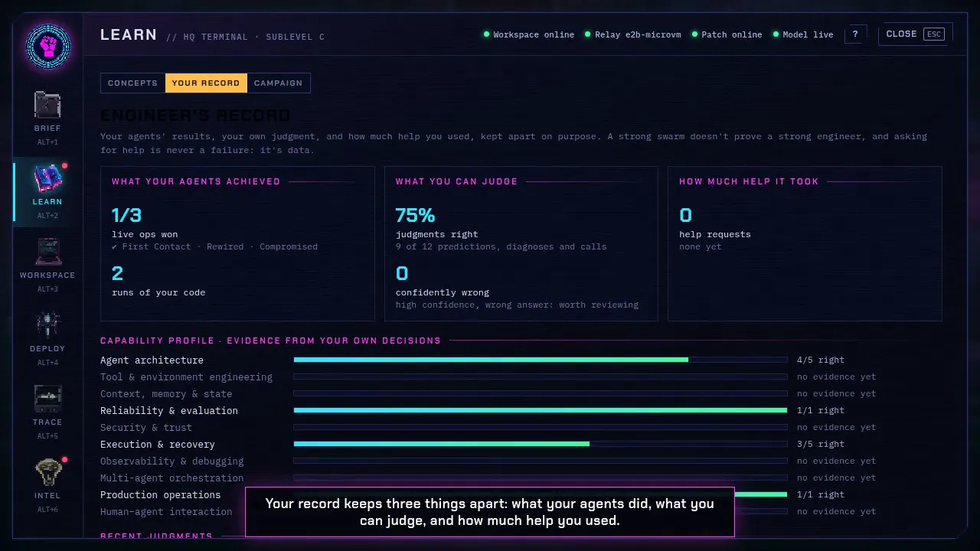Select the Context, memory & state row
The width and height of the screenshot is (980, 551).
click(488, 393)
